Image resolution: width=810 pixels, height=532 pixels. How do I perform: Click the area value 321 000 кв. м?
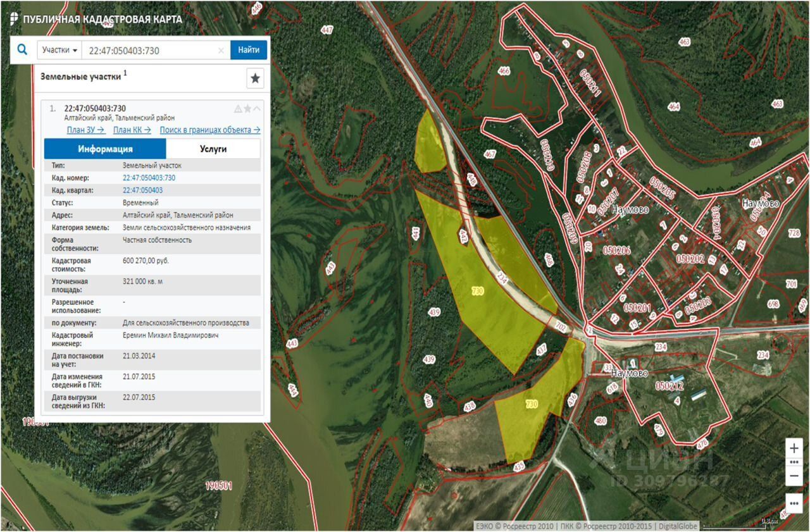[142, 281]
